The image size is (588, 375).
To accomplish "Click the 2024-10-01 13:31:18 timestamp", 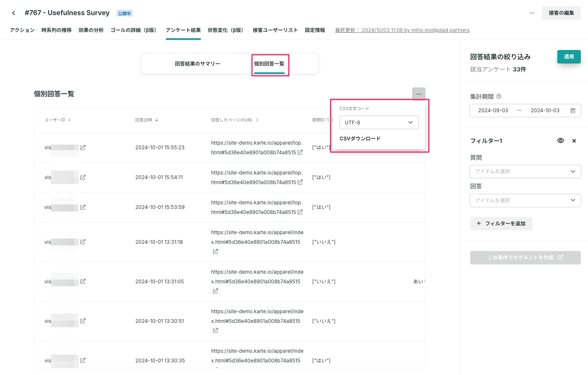I will coord(159,242).
